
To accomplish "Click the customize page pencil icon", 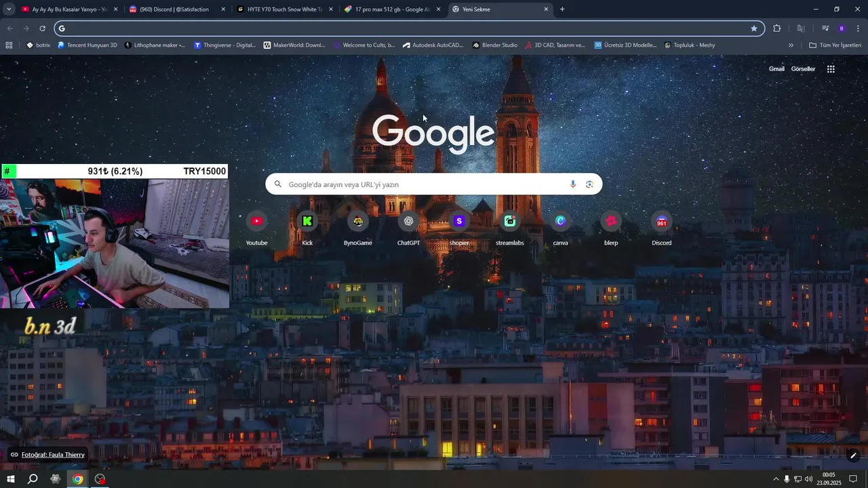I will [x=853, y=455].
